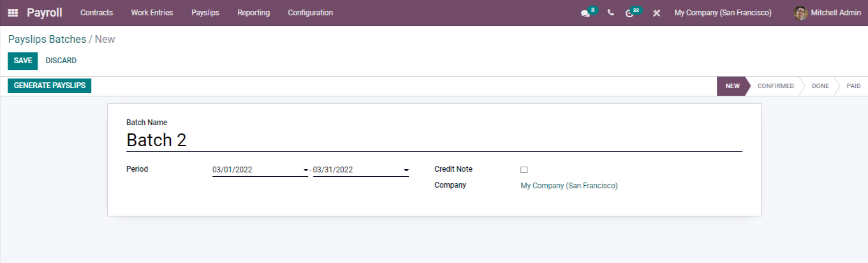Screen dimensions: 868x263
Task: Edit the Batch Name field 'Batch 2'
Action: pyautogui.click(x=434, y=140)
